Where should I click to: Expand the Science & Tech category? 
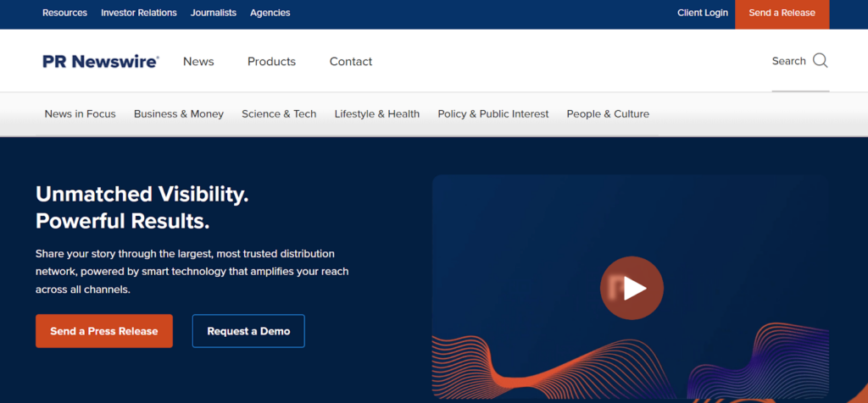(279, 114)
